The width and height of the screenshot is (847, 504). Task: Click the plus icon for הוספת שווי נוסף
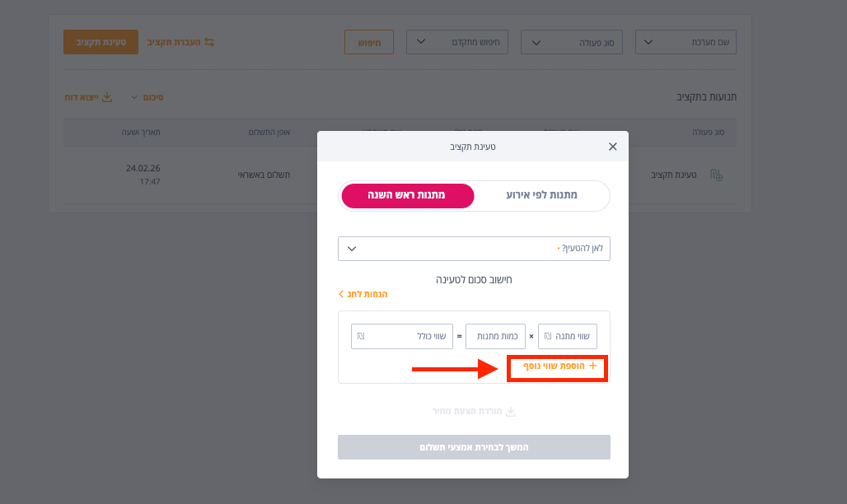592,366
